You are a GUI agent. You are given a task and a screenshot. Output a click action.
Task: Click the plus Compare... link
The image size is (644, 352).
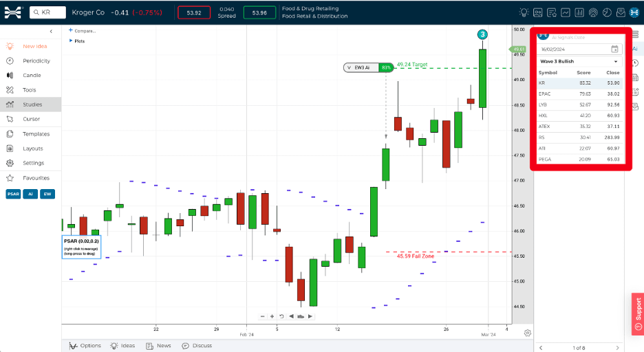pyautogui.click(x=82, y=31)
